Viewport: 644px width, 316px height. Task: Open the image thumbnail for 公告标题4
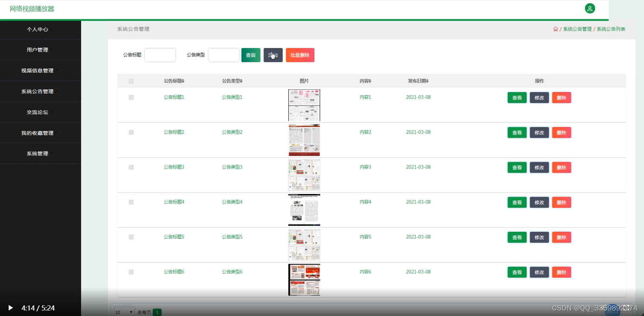(x=304, y=210)
